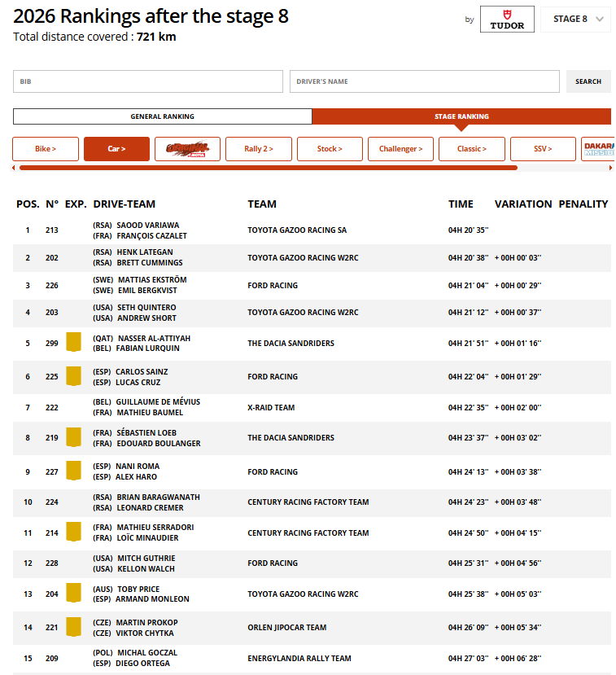Image resolution: width=616 pixels, height=675 pixels.
Task: Click co-driver Edouard Boulanger
Action: (x=159, y=444)
